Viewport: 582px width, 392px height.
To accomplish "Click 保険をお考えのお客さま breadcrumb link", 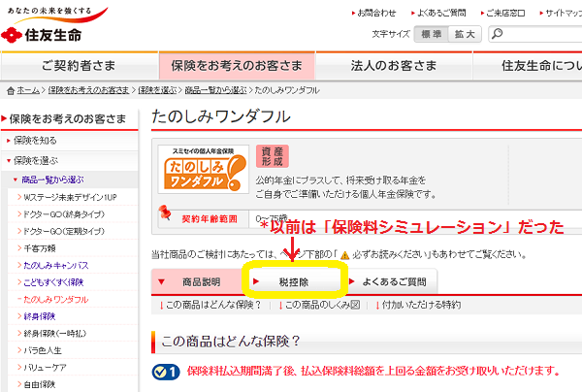I will pyautogui.click(x=88, y=90).
